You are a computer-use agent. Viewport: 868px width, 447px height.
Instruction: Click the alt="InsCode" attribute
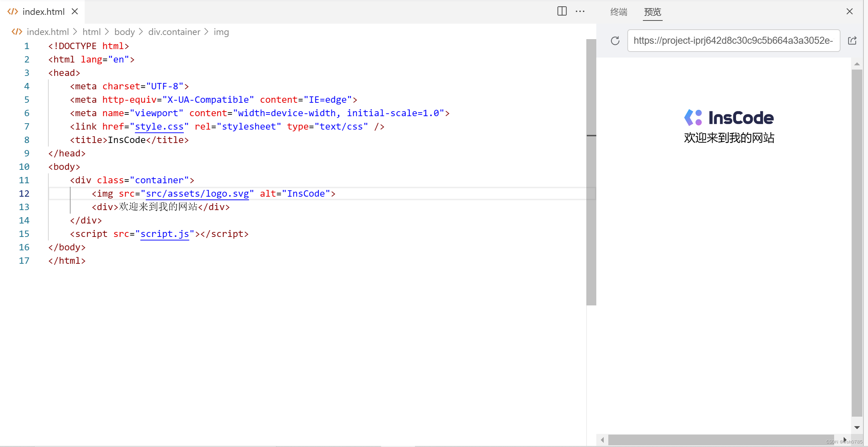(295, 193)
